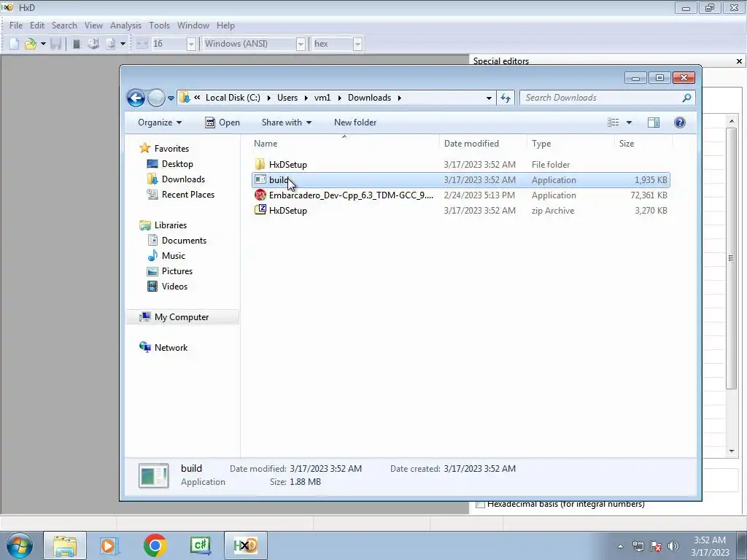Viewport: 747px width, 560px height.
Task: Click the Open button in command bar
Action: (222, 122)
